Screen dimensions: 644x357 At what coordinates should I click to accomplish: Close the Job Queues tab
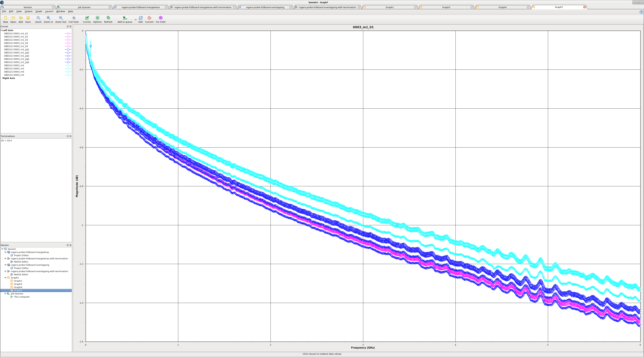[x=110, y=7]
